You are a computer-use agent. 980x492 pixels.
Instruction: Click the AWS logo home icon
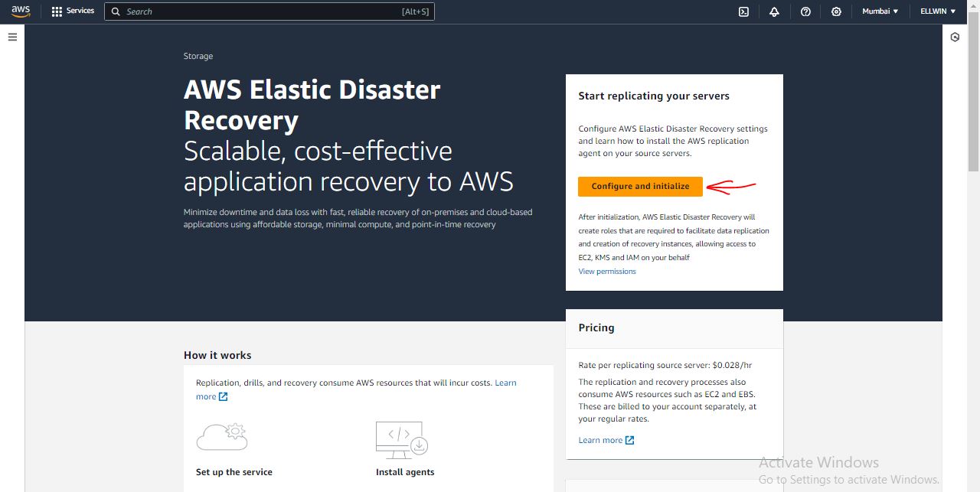click(x=21, y=11)
